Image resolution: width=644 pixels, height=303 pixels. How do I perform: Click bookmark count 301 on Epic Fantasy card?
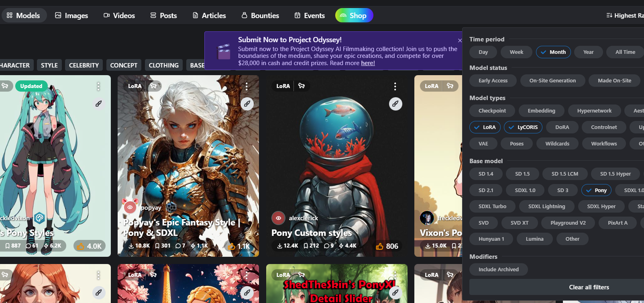point(163,246)
